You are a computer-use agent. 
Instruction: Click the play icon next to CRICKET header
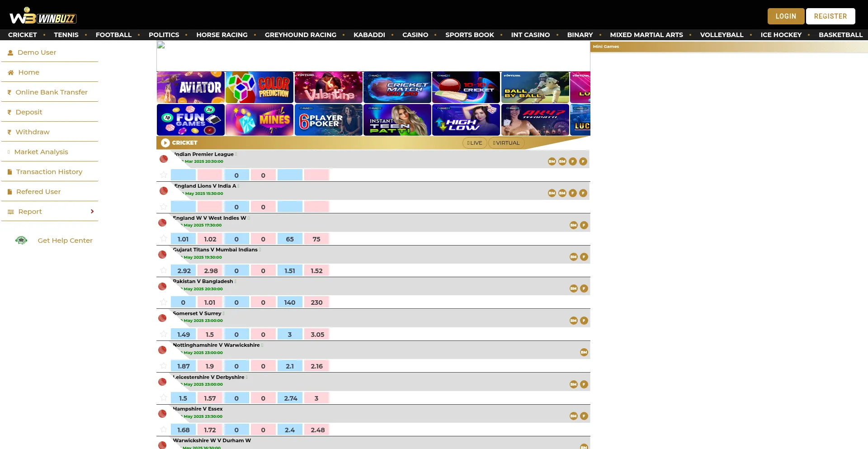(x=165, y=143)
